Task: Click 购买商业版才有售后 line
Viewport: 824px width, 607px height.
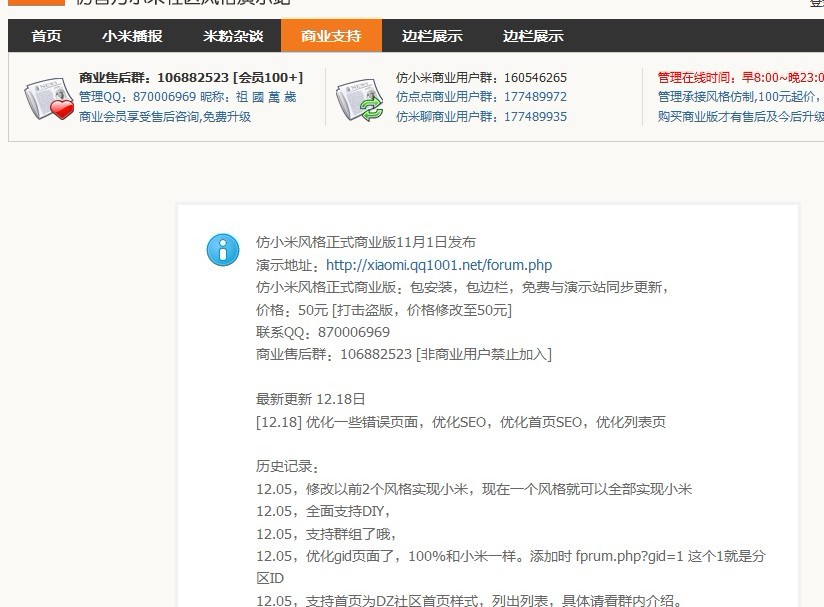Action: 740,116
